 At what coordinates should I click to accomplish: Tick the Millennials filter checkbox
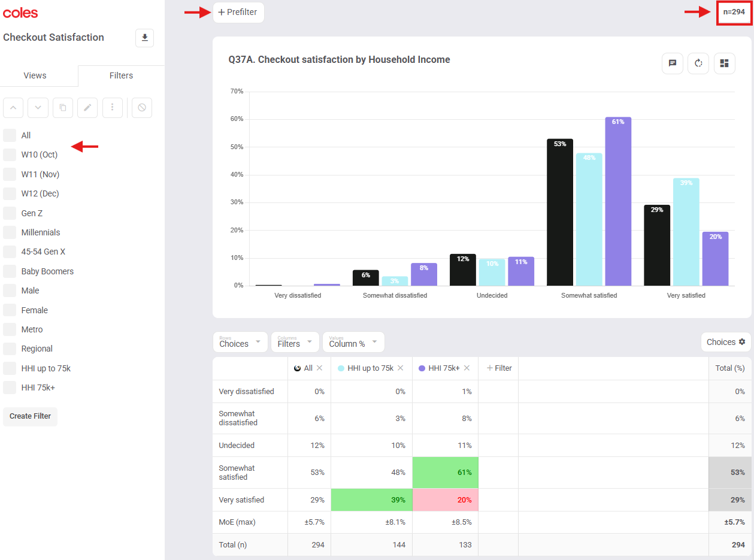(10, 232)
